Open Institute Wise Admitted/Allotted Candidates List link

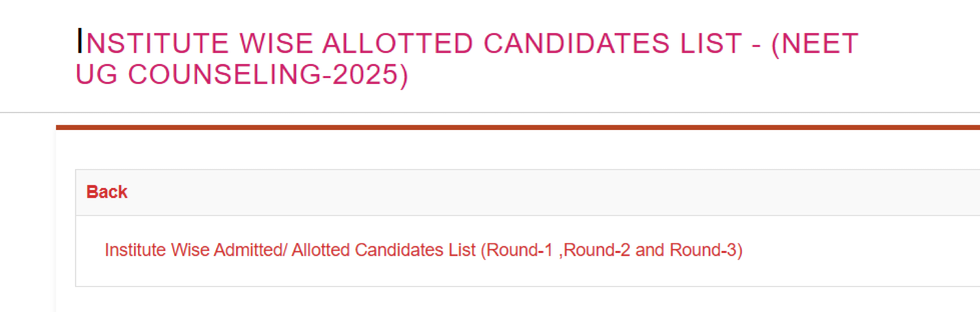[x=423, y=250]
